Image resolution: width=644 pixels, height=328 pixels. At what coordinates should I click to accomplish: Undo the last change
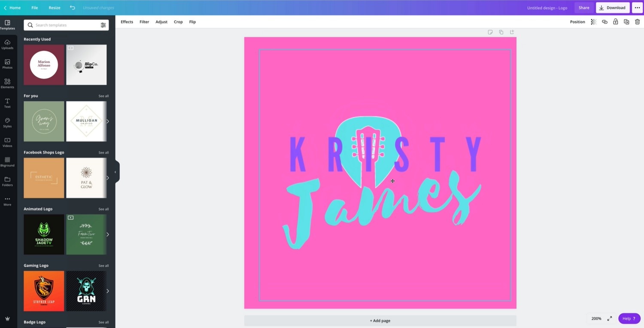point(72,8)
